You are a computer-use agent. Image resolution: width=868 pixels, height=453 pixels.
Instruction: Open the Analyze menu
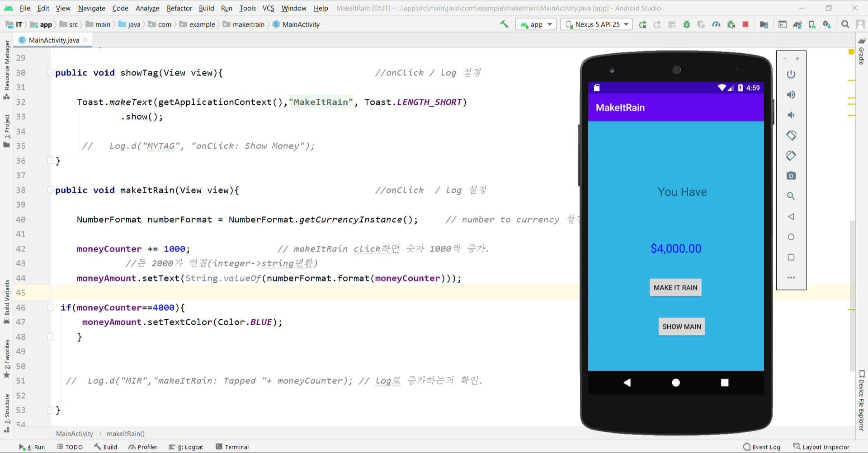tap(147, 8)
